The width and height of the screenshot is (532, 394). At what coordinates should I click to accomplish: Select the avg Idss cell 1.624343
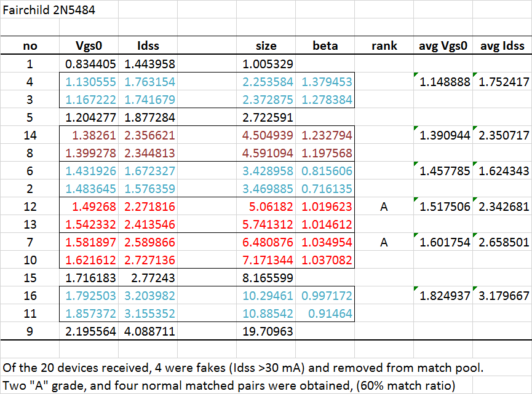pos(502,170)
